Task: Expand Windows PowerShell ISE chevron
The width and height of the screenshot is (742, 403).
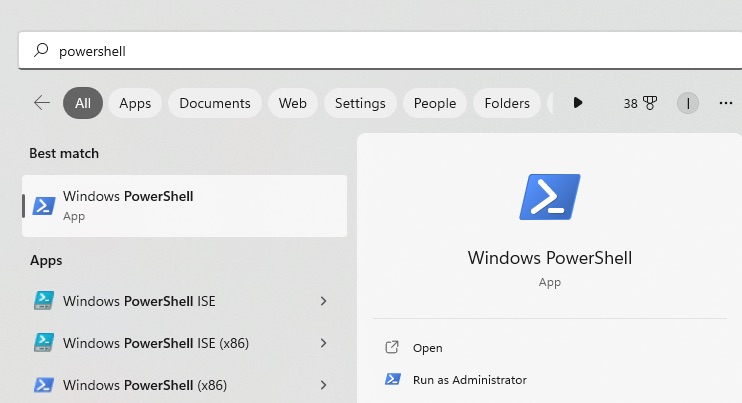Action: [x=323, y=301]
